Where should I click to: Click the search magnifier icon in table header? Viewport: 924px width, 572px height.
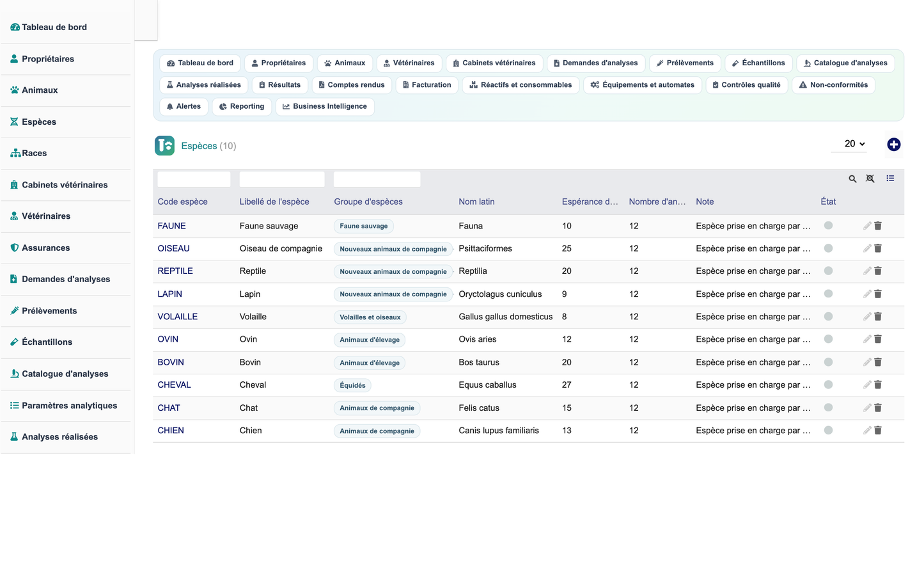[852, 179]
